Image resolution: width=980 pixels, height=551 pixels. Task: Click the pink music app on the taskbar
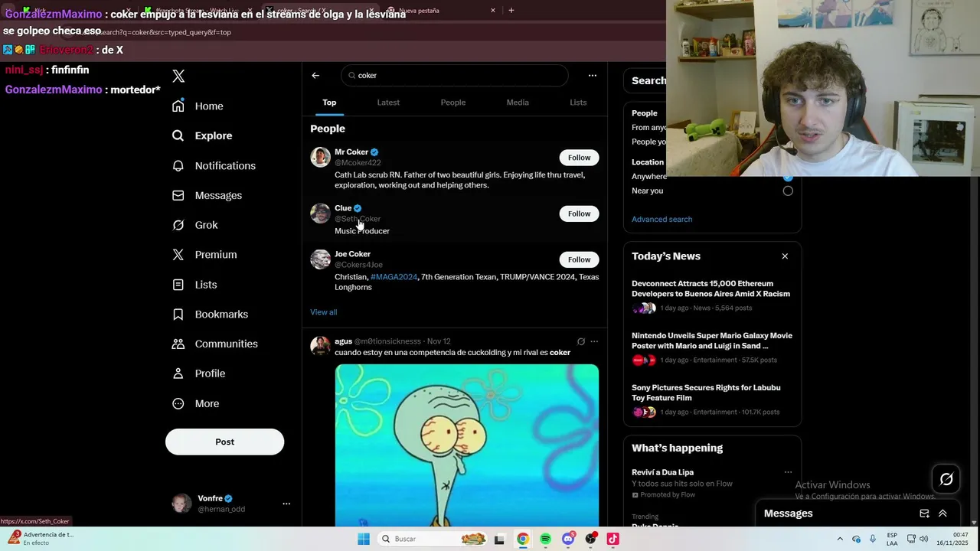coord(612,539)
